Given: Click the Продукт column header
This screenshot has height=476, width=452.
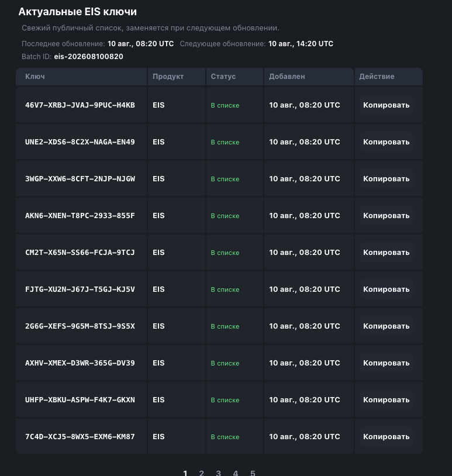Looking at the screenshot, I should coord(177,77).
